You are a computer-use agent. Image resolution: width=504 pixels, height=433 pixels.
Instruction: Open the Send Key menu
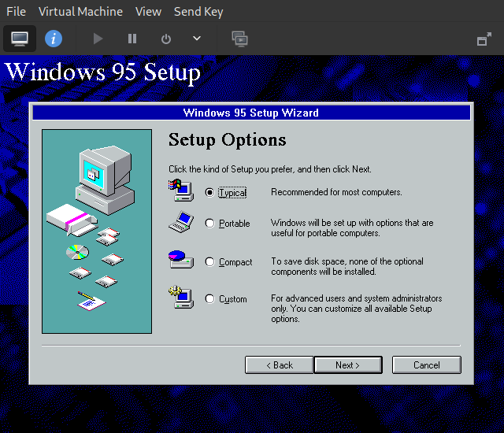coord(198,12)
